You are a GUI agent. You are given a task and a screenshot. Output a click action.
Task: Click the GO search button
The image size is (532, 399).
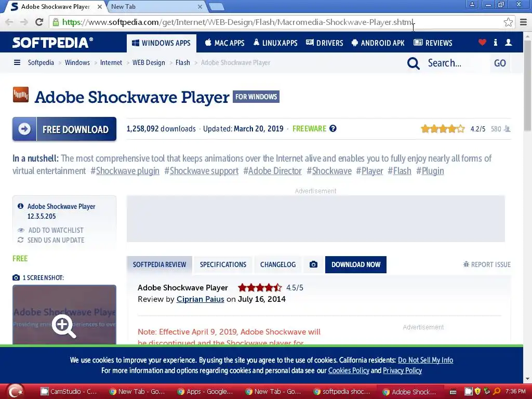coord(500,63)
